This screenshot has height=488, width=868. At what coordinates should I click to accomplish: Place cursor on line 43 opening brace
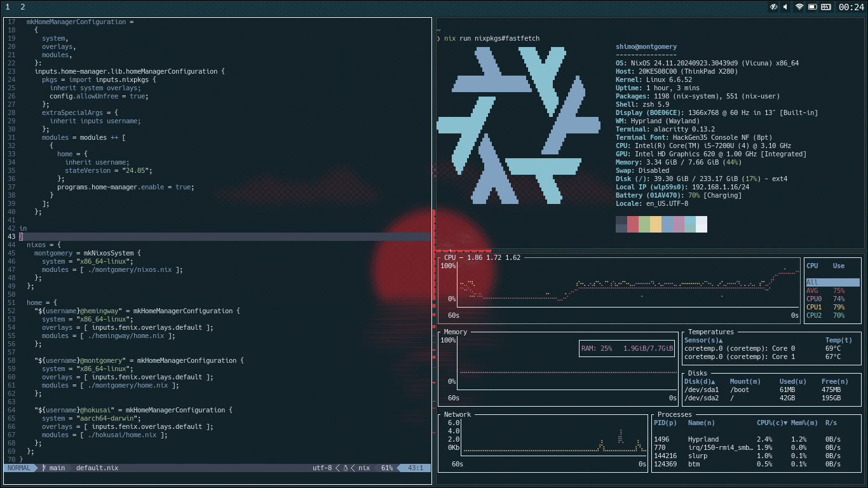pos(21,236)
